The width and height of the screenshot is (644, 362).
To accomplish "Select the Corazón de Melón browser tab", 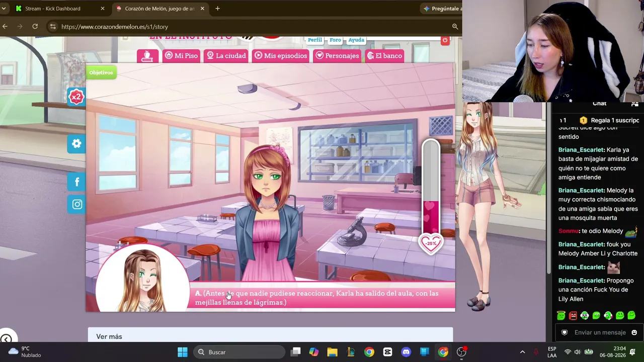I will pos(159,9).
